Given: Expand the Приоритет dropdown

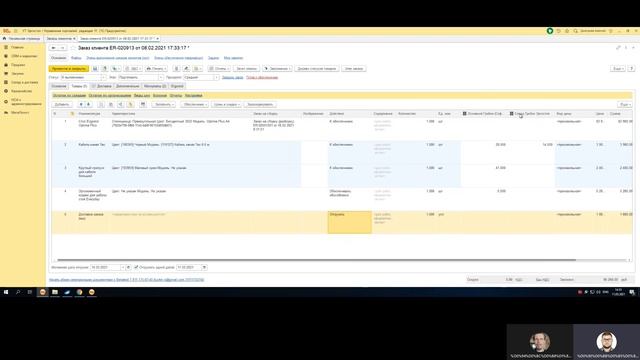Looking at the screenshot, I should 216,77.
